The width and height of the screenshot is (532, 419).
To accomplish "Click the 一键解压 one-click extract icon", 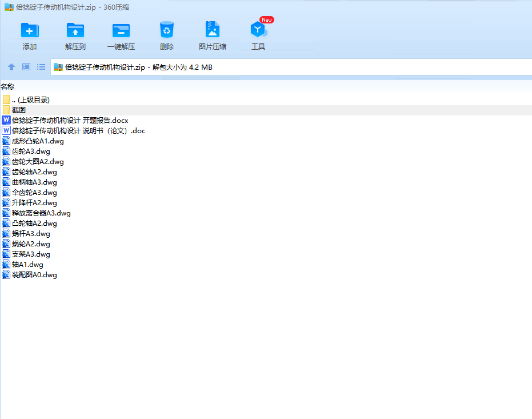I will [121, 30].
